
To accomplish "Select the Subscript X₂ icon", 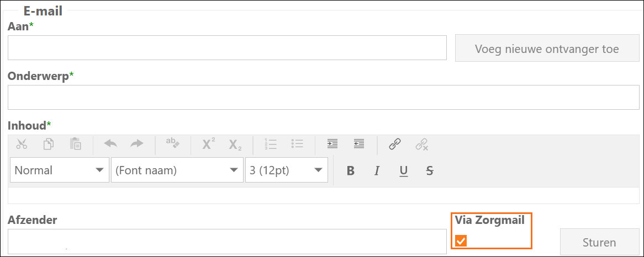I will [x=235, y=144].
